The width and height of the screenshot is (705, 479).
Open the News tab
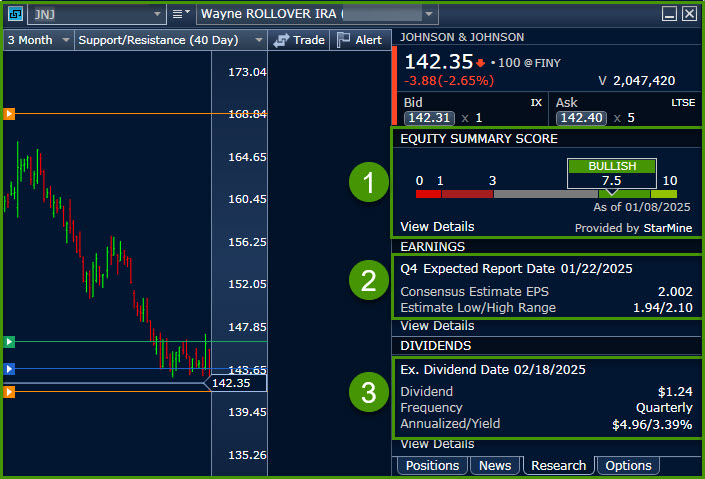tap(495, 465)
